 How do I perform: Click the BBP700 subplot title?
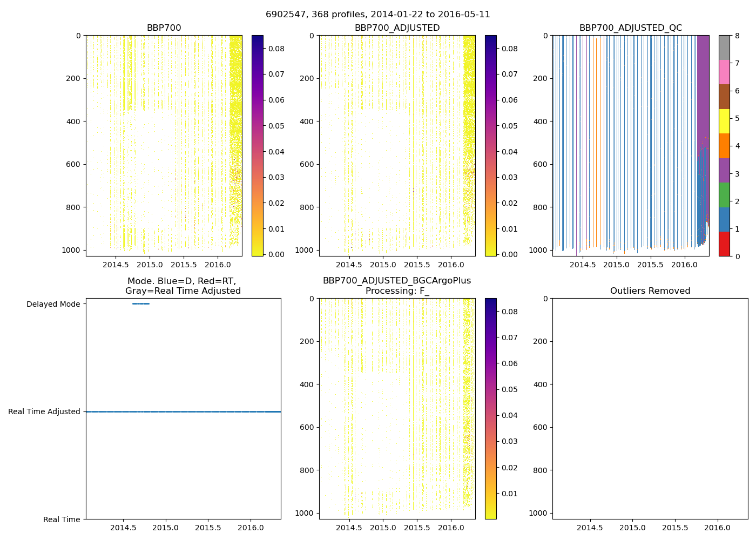[164, 28]
